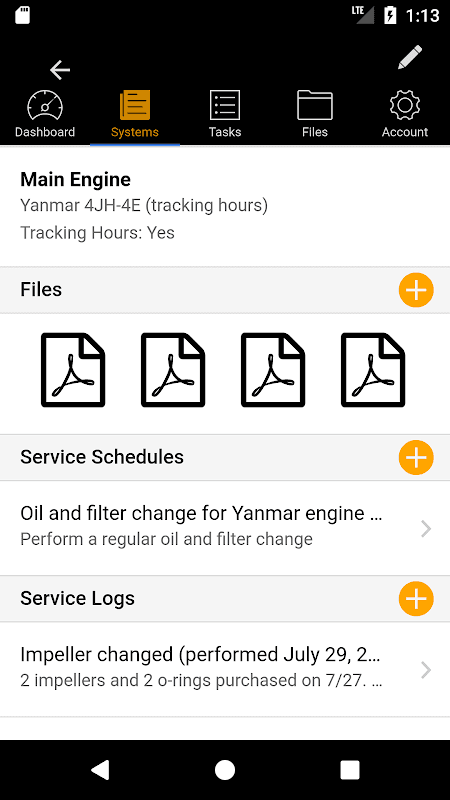View Impeller changed service log

225,669
